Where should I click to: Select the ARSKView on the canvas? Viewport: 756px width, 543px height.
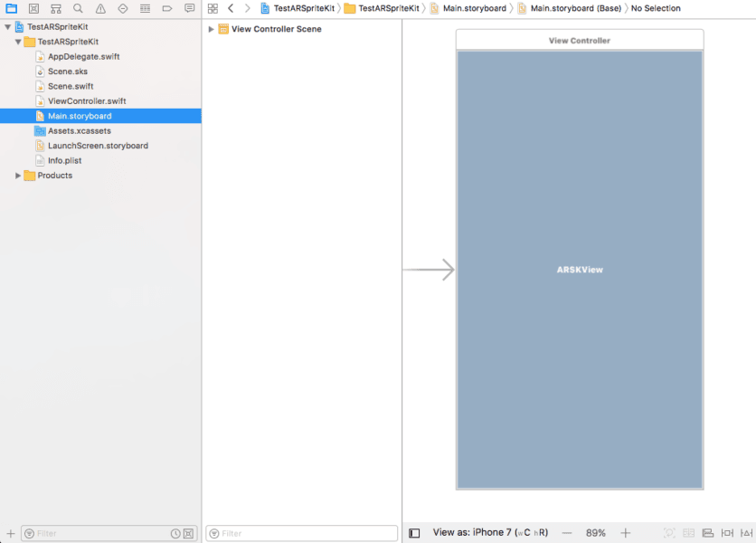(580, 270)
